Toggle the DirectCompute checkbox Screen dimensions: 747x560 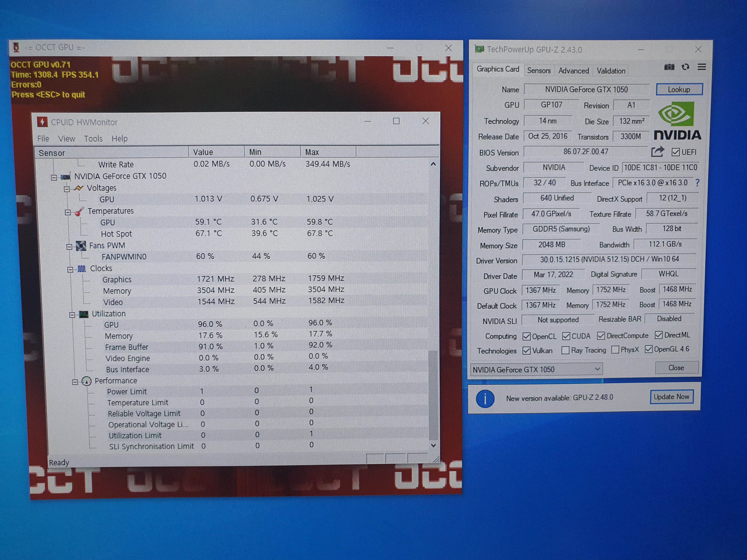point(601,336)
